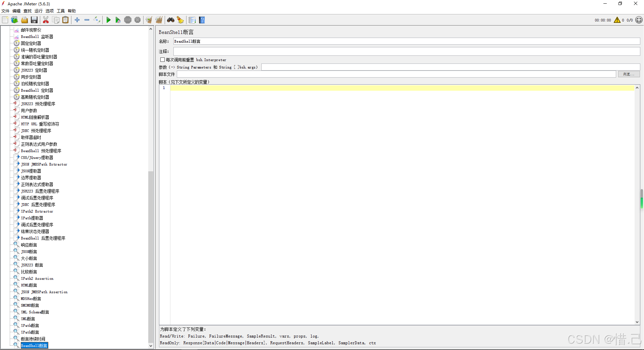
Task: Select HTTP URL 重写修饰符 tree node
Action: 40,124
